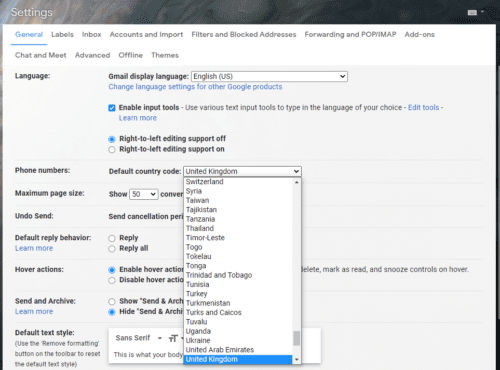
Task: Choose the Reply all radio button
Action: 112,249
